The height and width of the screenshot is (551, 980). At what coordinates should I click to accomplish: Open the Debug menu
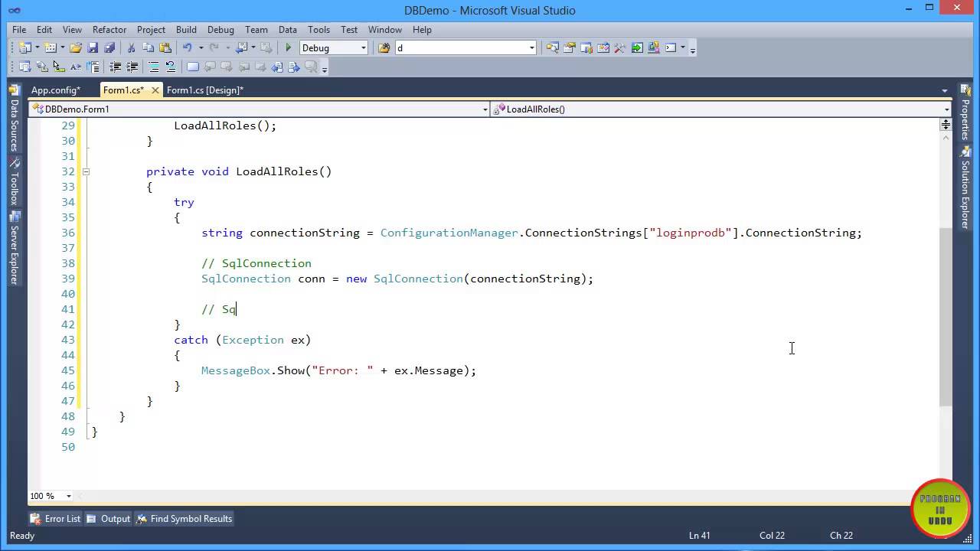(x=220, y=29)
